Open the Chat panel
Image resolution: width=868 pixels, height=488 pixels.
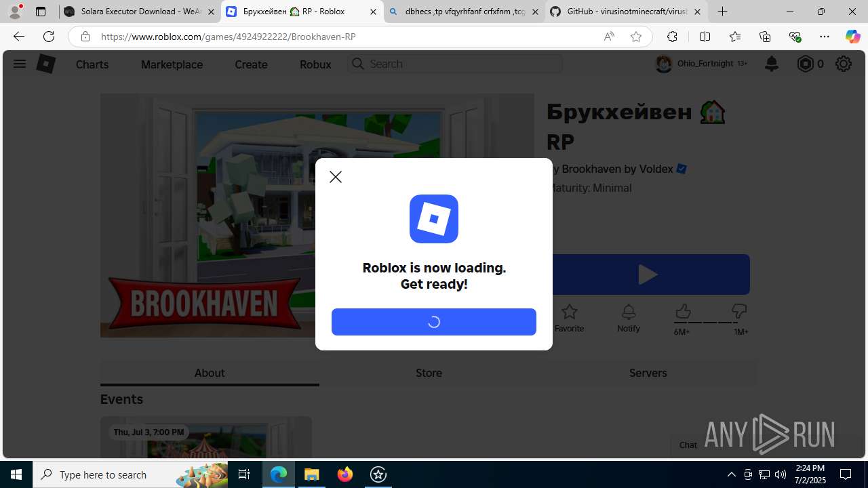tap(688, 445)
